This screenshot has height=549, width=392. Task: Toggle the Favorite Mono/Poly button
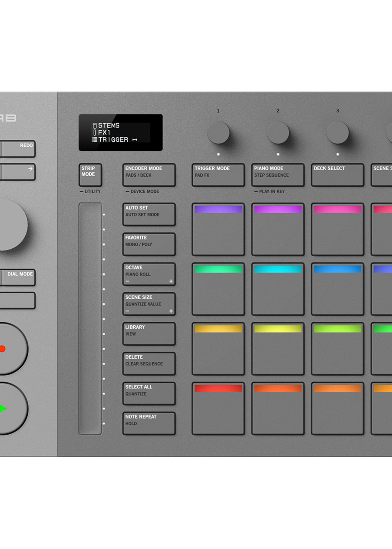(x=149, y=244)
